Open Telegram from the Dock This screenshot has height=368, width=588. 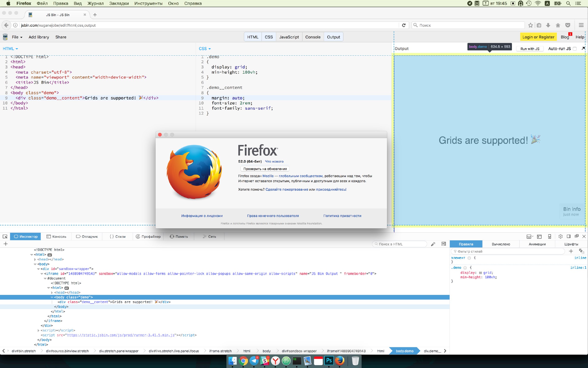[254, 361]
